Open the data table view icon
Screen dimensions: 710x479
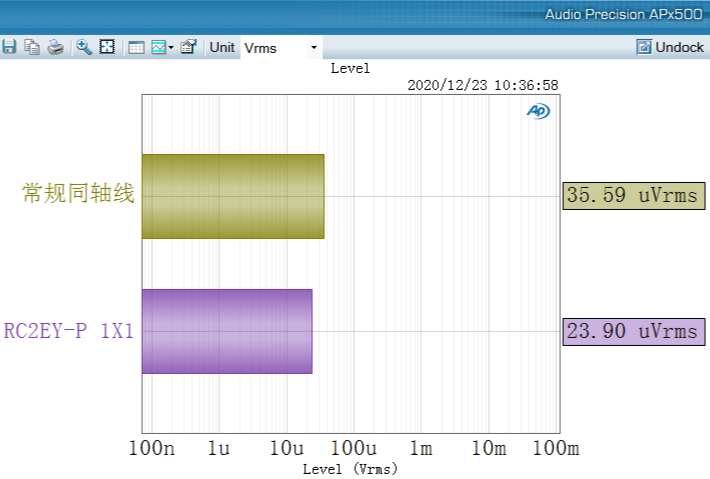click(136, 47)
